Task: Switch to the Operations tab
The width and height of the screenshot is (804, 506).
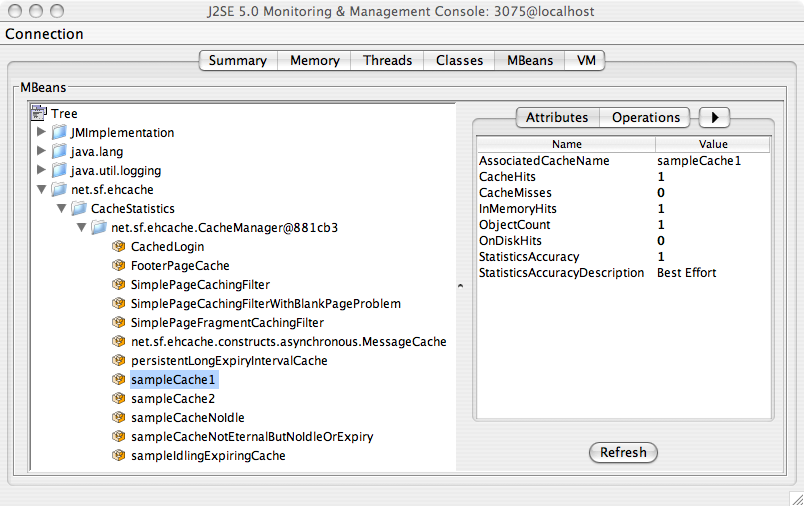Action: (646, 117)
